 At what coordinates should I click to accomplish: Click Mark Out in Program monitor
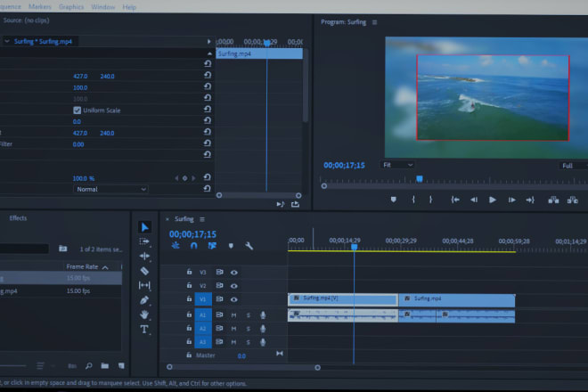coord(431,200)
